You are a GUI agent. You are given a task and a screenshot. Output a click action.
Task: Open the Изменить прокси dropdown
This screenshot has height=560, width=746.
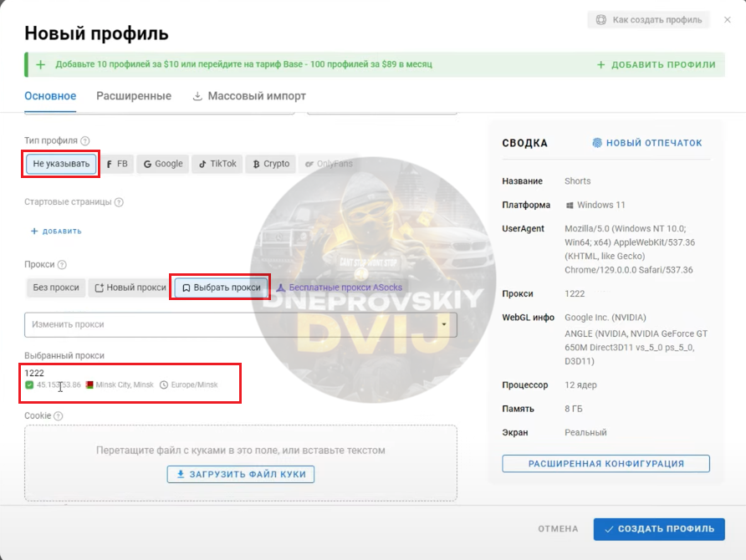tap(241, 324)
